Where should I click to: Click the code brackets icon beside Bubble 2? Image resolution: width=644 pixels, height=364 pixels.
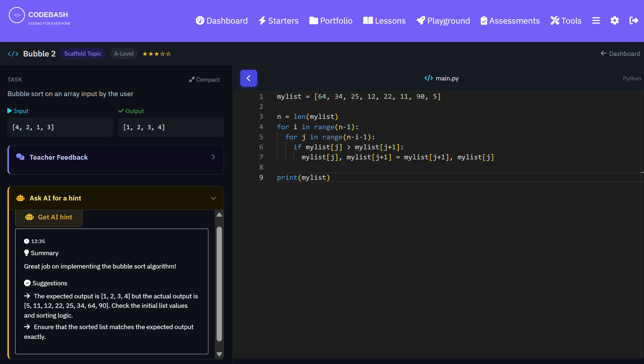pos(13,54)
